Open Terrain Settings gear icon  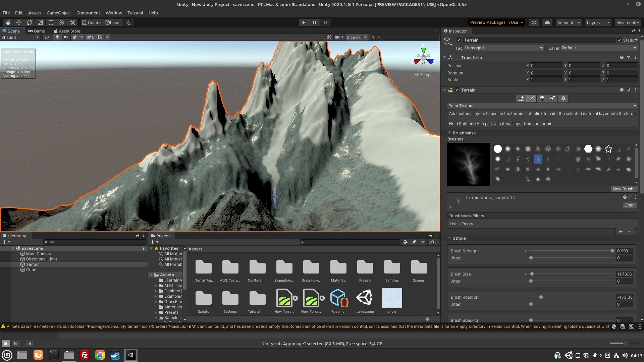coord(563,98)
